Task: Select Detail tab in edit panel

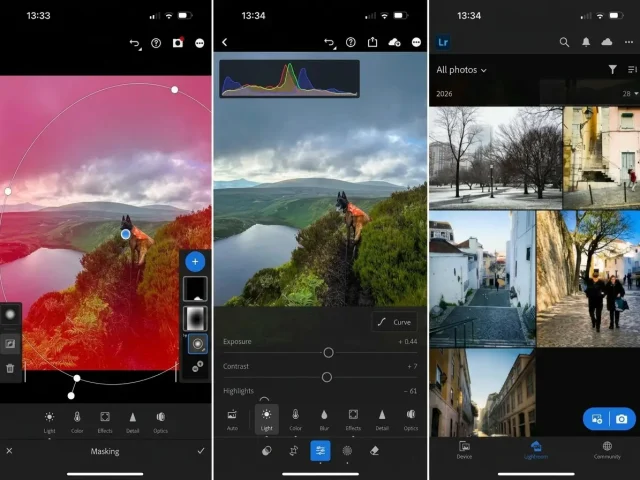Action: pyautogui.click(x=382, y=420)
